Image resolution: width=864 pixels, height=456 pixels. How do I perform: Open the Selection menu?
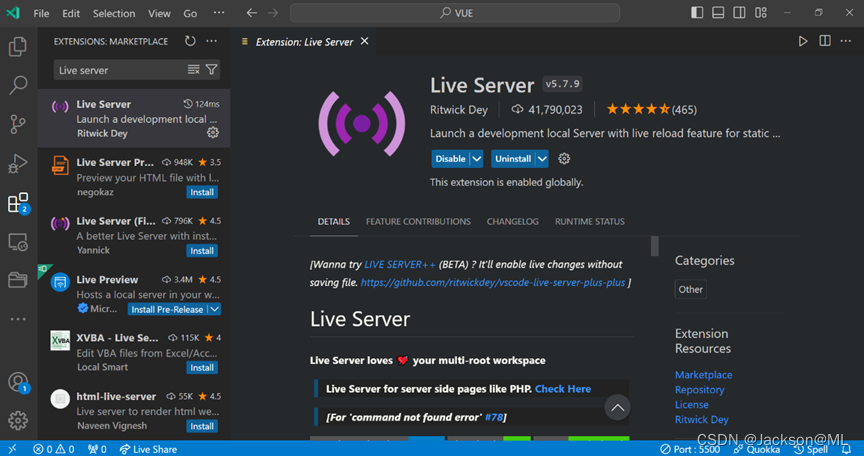click(x=114, y=13)
